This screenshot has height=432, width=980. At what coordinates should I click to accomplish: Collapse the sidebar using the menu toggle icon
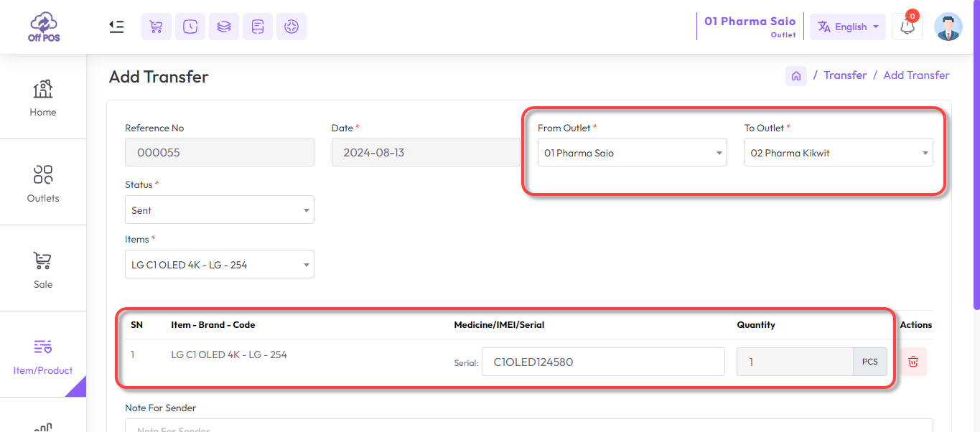pos(116,27)
